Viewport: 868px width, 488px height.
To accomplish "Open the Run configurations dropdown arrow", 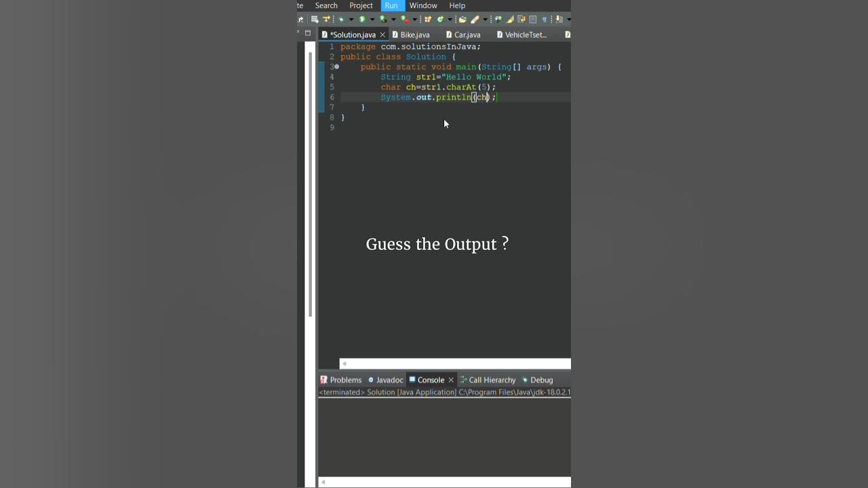I will [x=372, y=20].
